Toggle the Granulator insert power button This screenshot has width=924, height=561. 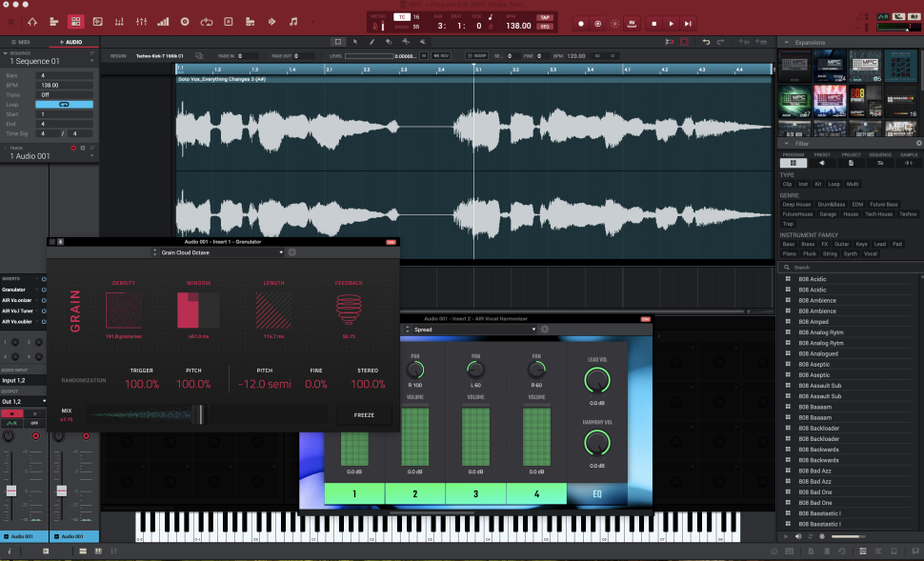pos(44,289)
